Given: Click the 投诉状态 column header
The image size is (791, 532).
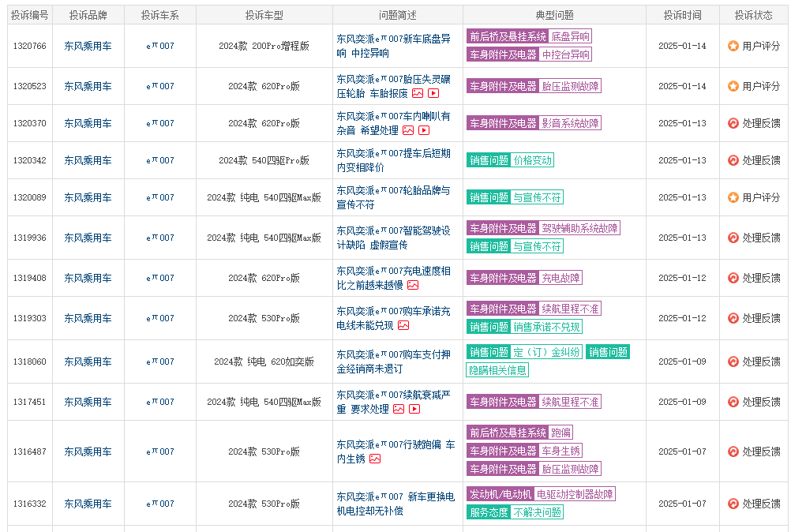Looking at the screenshot, I should tap(754, 15).
